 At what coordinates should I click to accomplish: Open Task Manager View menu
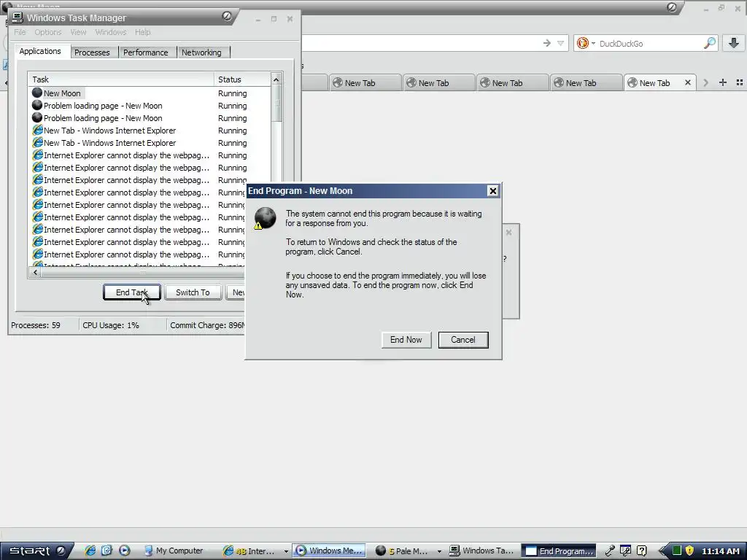(x=78, y=32)
